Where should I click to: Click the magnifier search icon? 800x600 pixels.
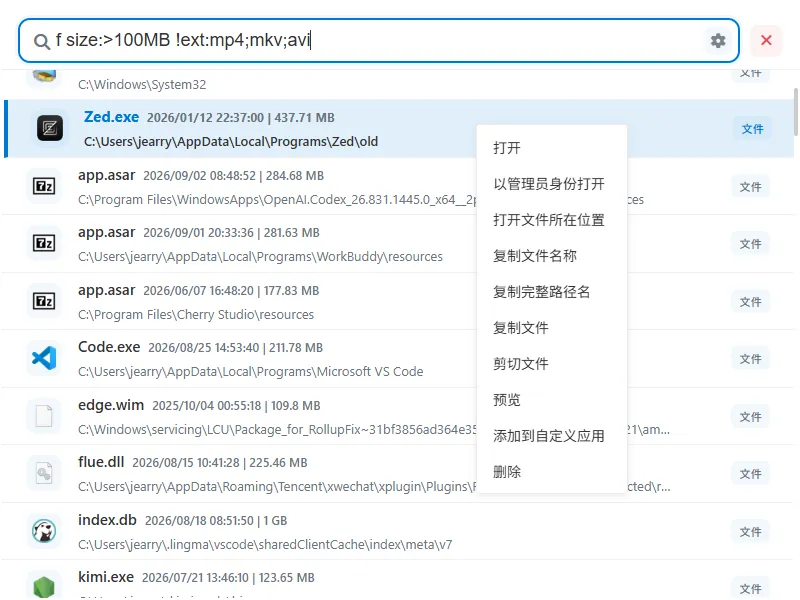coord(41,41)
